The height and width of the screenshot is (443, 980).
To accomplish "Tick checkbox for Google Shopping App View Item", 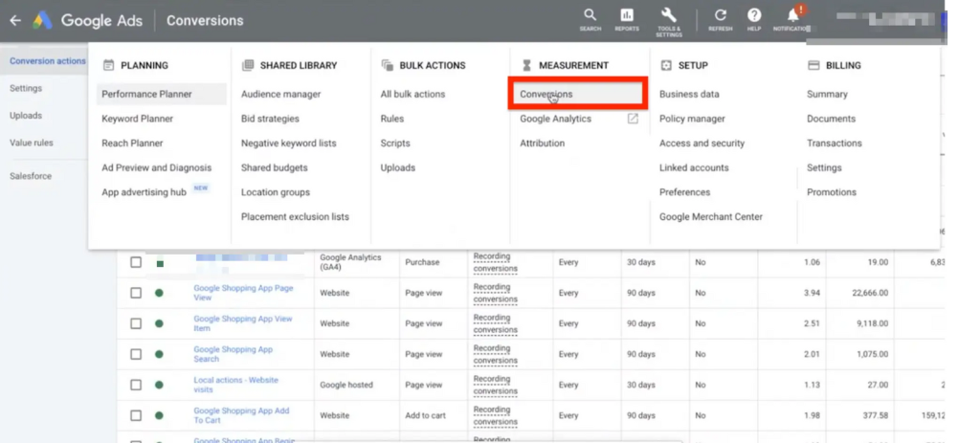I will click(136, 323).
